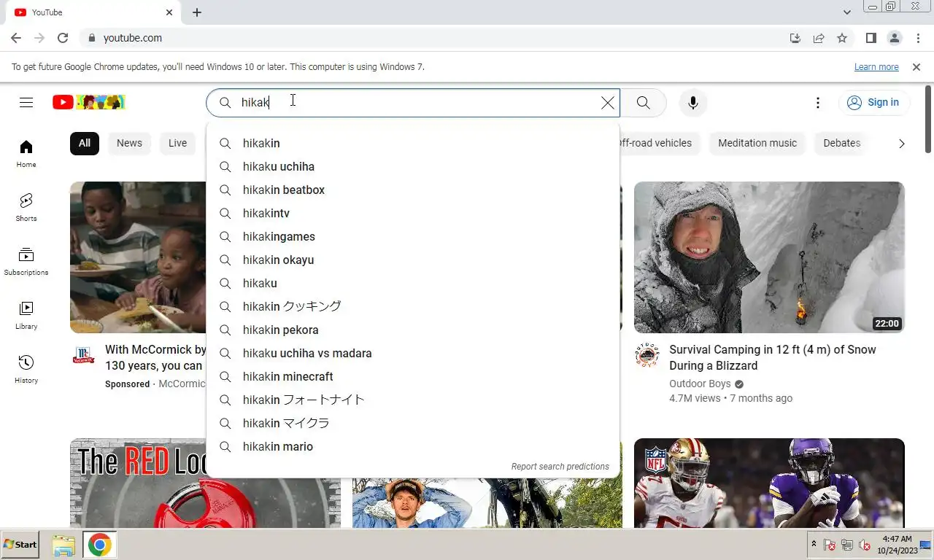The width and height of the screenshot is (934, 560).
Task: Select the Live filter chip
Action: pyautogui.click(x=177, y=143)
